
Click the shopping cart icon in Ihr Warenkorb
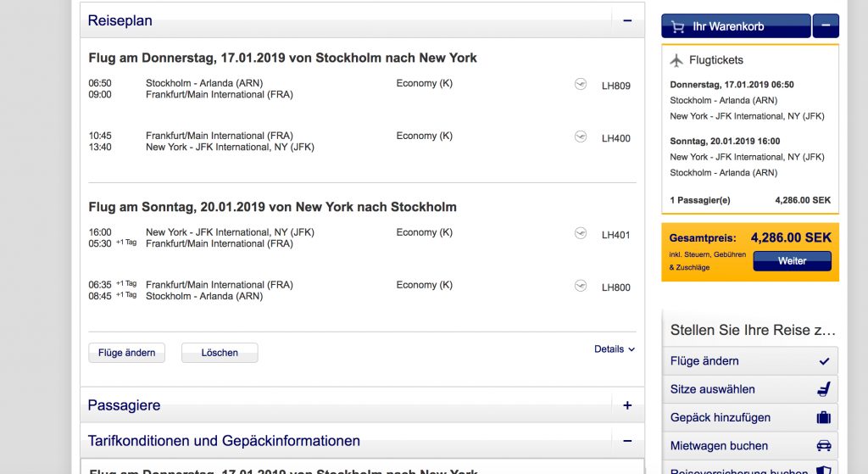click(x=677, y=26)
